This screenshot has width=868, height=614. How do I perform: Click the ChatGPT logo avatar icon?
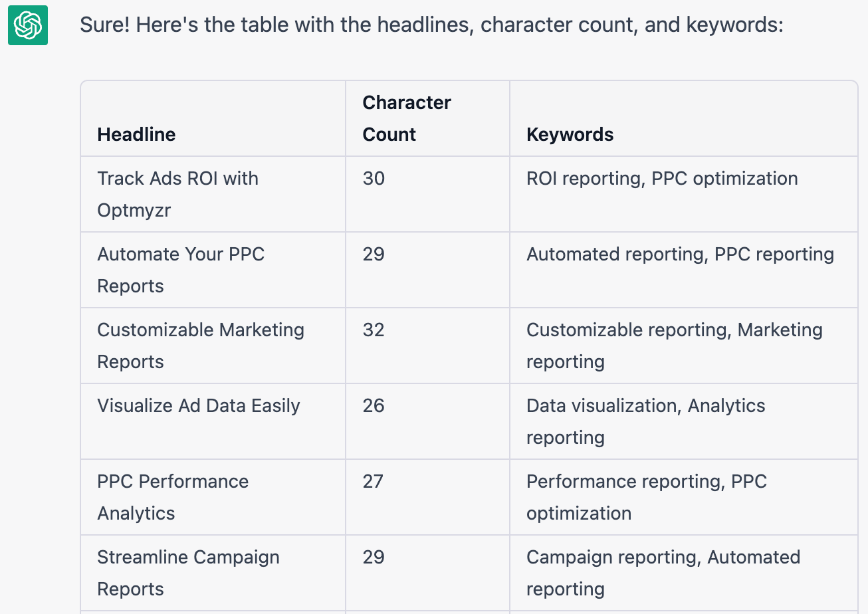pyautogui.click(x=28, y=25)
